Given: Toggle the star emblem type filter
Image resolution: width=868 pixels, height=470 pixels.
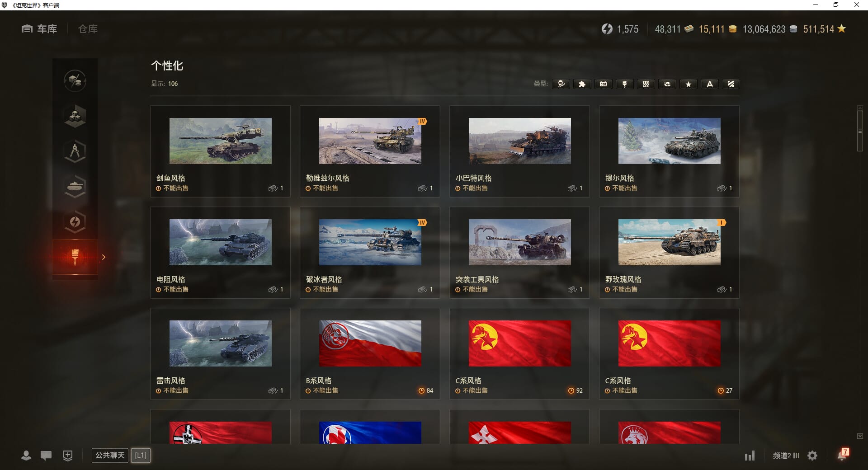Looking at the screenshot, I should pyautogui.click(x=688, y=84).
